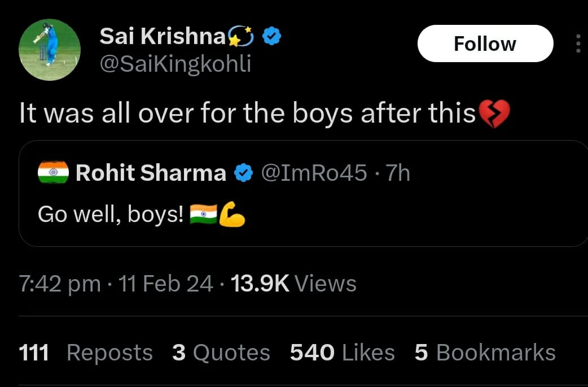Viewport: 588px width, 387px height.
Task: Open the @ImRo45 handle
Action: (x=314, y=173)
